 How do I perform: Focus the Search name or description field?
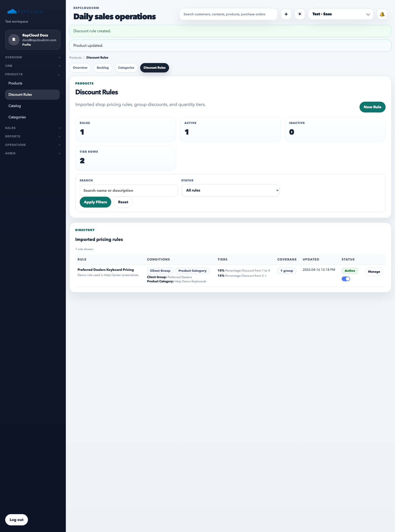tap(129, 191)
